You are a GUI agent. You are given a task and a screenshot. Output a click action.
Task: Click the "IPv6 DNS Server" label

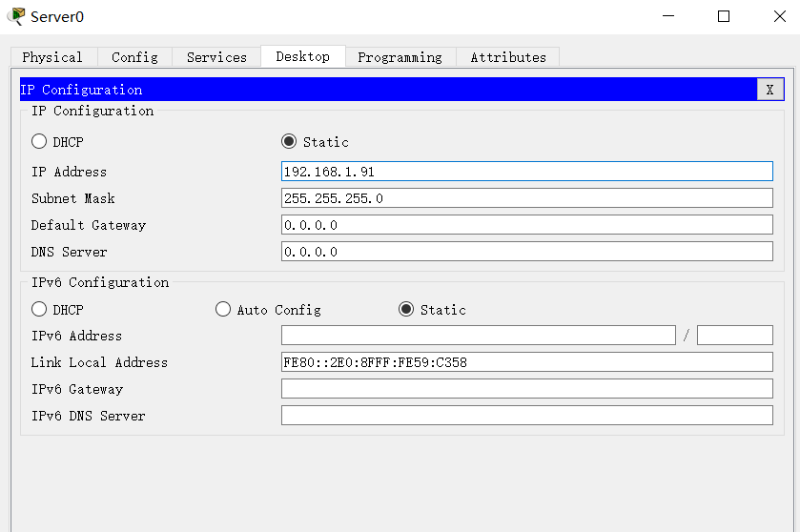(89, 417)
